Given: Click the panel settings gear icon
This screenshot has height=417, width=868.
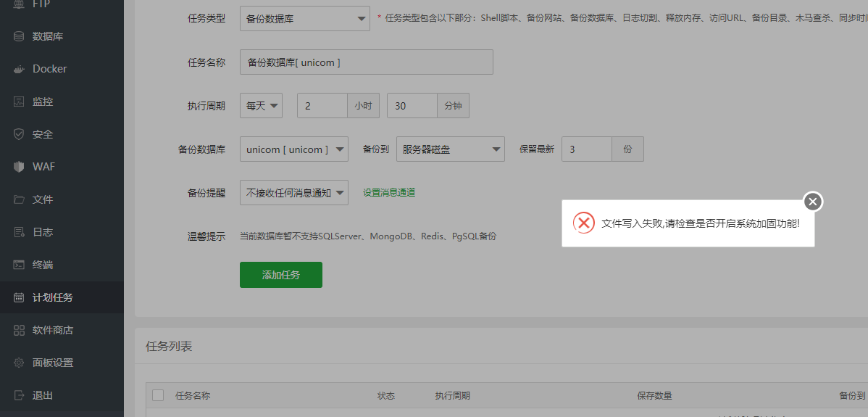Looking at the screenshot, I should coord(19,363).
